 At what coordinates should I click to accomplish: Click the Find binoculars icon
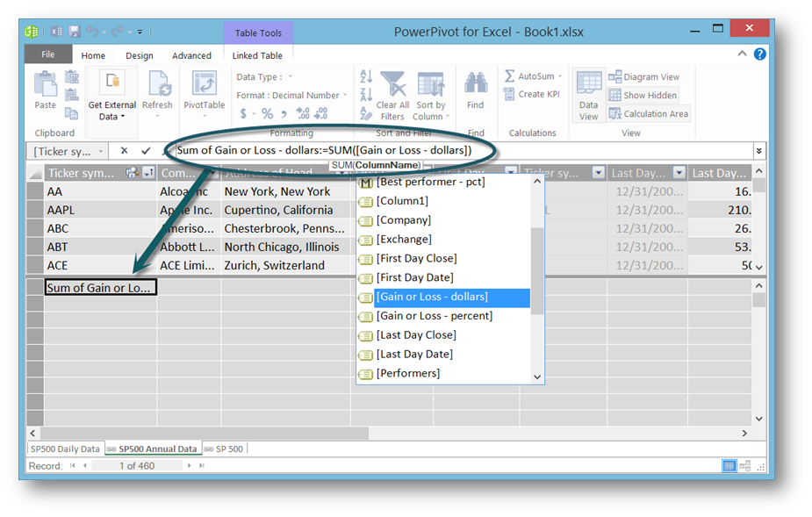click(x=476, y=83)
